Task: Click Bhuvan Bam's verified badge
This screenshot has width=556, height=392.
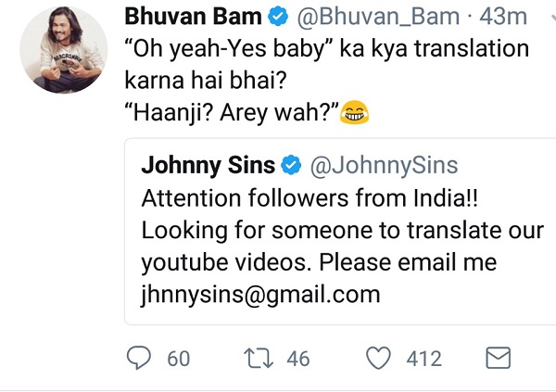Action: tap(278, 17)
